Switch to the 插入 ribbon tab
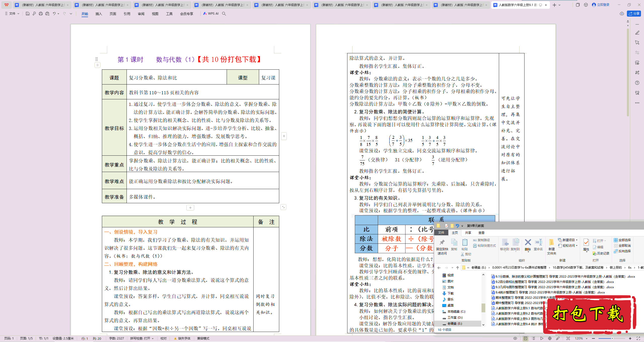Screen dimensions: 644x342 99,14
